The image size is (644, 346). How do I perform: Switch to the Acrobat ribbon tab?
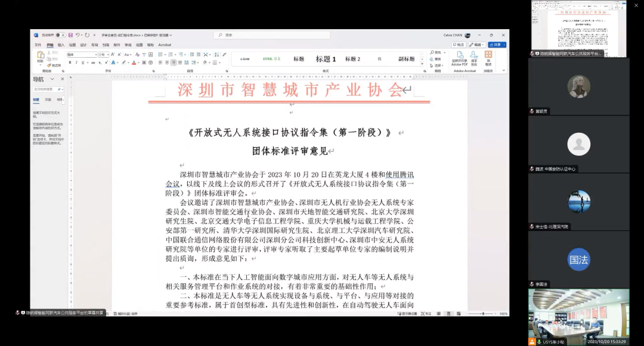pos(165,45)
